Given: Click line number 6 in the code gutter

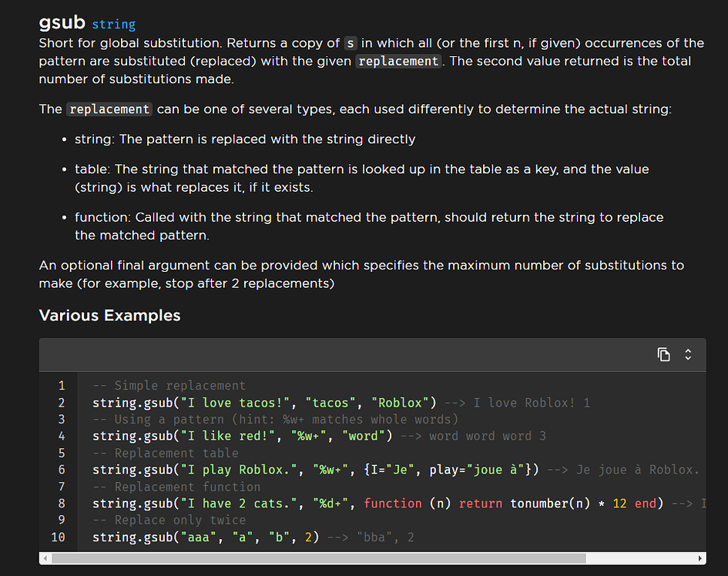Looking at the screenshot, I should [61, 470].
